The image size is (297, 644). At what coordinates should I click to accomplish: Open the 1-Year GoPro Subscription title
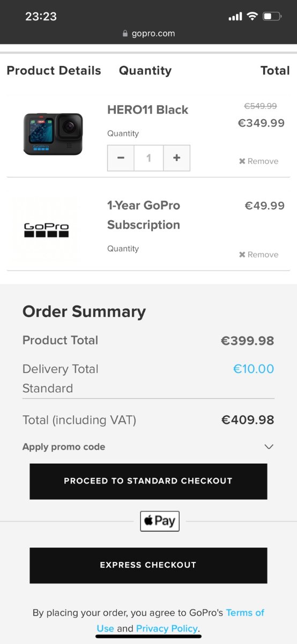144,215
